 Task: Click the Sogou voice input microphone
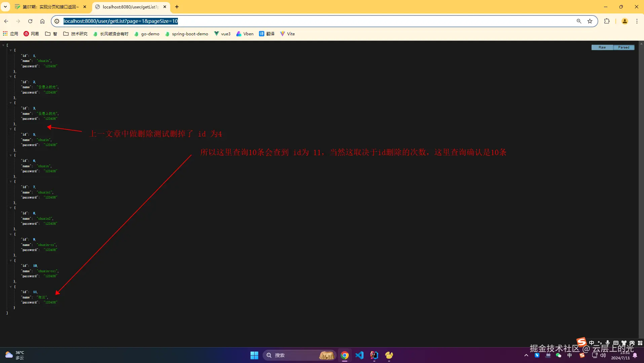pyautogui.click(x=607, y=343)
